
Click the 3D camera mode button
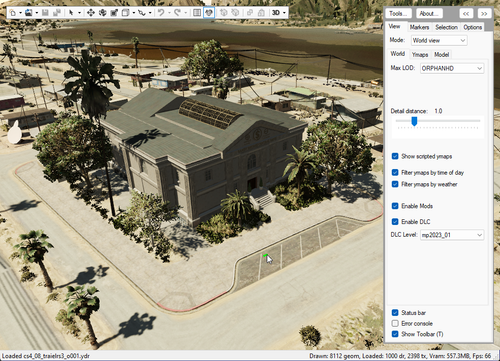click(276, 13)
